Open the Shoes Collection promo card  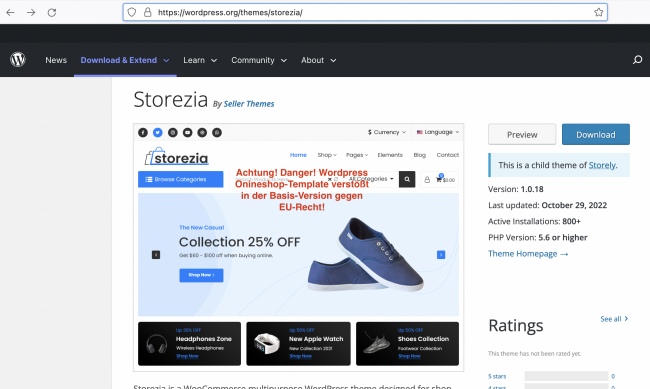[x=407, y=344]
